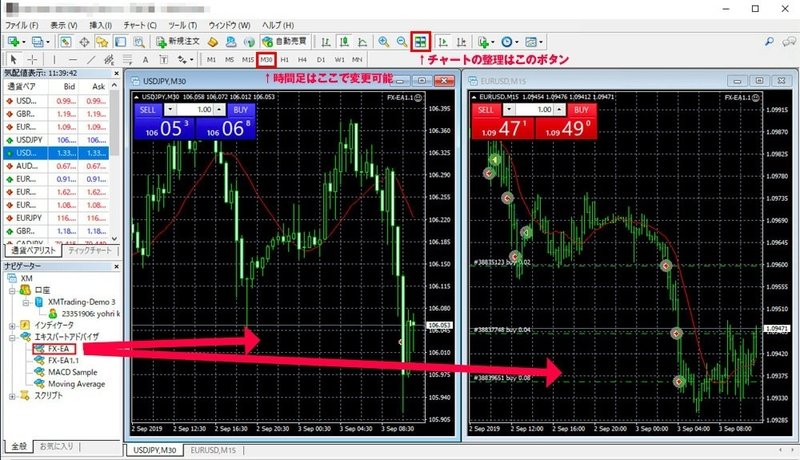Select the Fibonacci retracement tool
Screen dimensions: 800x460
click(x=127, y=60)
